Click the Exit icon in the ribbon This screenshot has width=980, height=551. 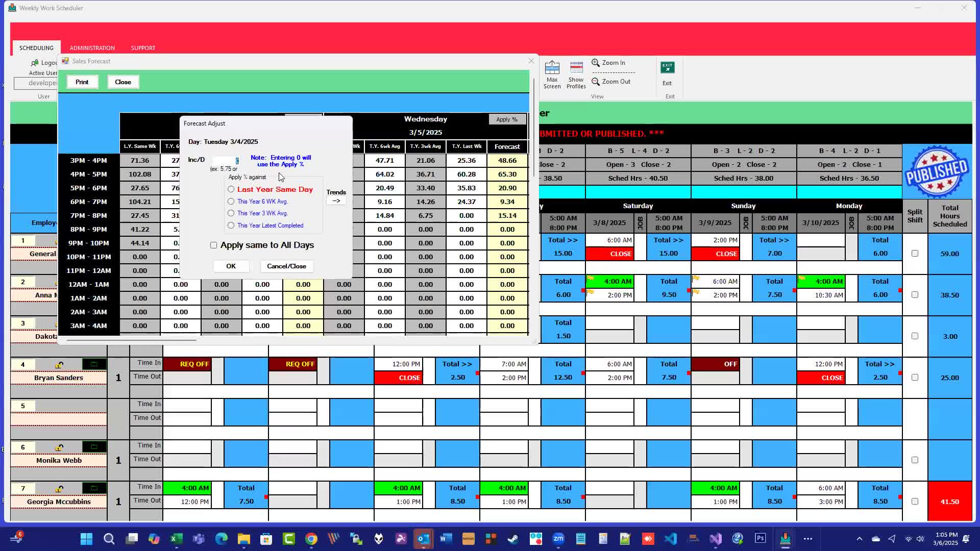[667, 68]
